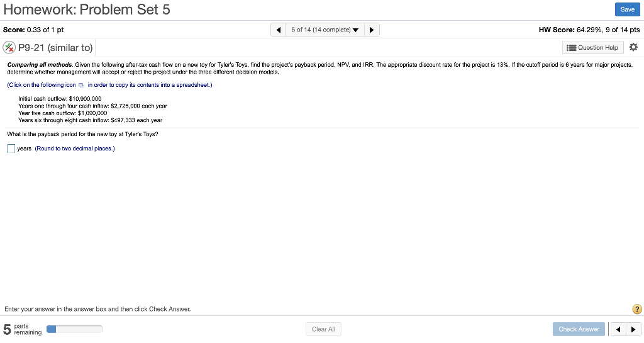Click the parts remaining progress bar

tap(74, 329)
